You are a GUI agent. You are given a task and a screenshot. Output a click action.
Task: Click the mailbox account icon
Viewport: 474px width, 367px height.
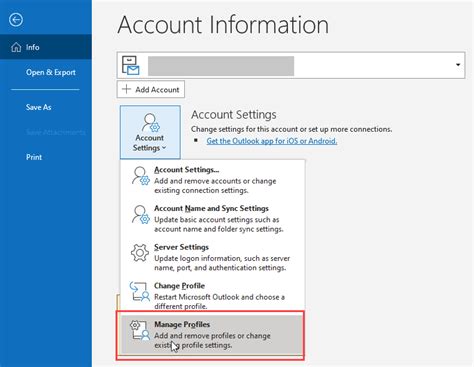[x=130, y=65]
